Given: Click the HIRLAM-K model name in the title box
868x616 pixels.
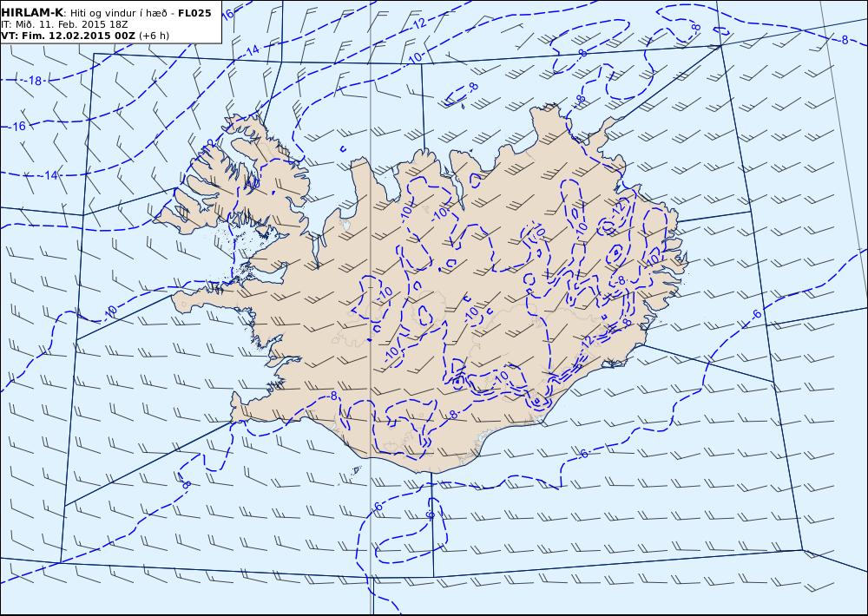Looking at the screenshot, I should (x=32, y=13).
